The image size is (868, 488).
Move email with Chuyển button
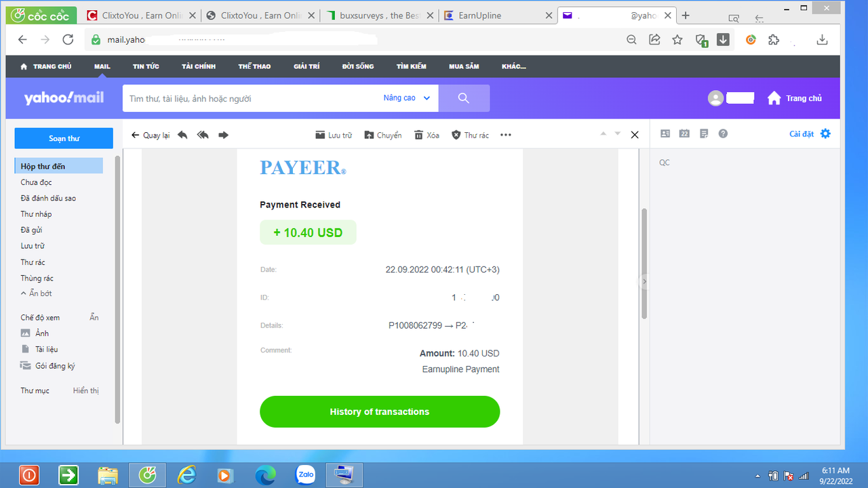click(x=383, y=135)
